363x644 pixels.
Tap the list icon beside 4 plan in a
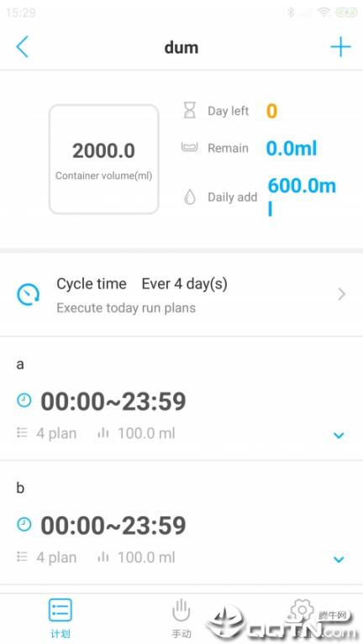[x=22, y=432]
